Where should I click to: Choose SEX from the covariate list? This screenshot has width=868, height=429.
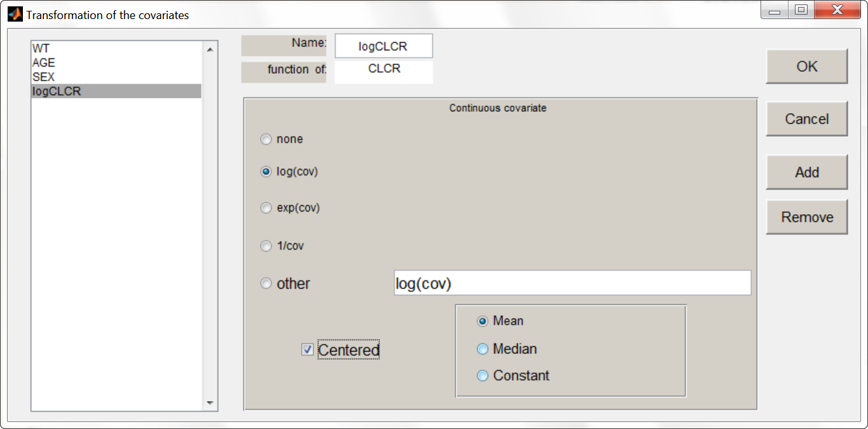coord(43,77)
